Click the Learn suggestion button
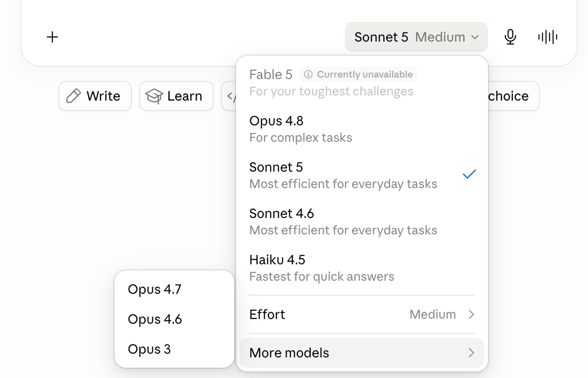The width and height of the screenshot is (588, 378). (176, 96)
